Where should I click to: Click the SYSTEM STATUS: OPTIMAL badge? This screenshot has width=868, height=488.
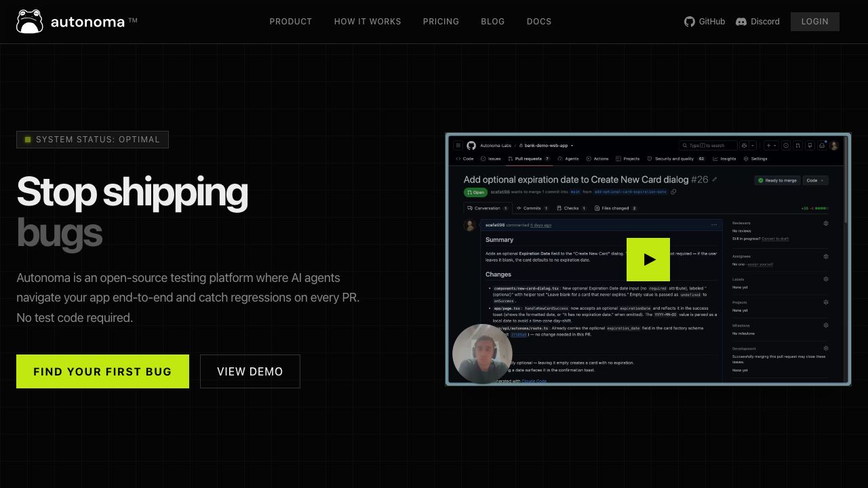[92, 140]
